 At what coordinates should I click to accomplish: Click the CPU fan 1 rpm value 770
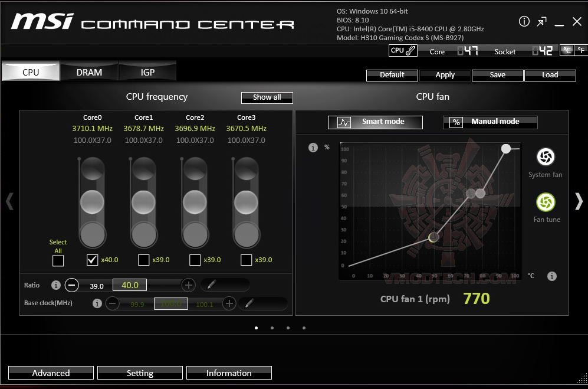click(x=477, y=299)
